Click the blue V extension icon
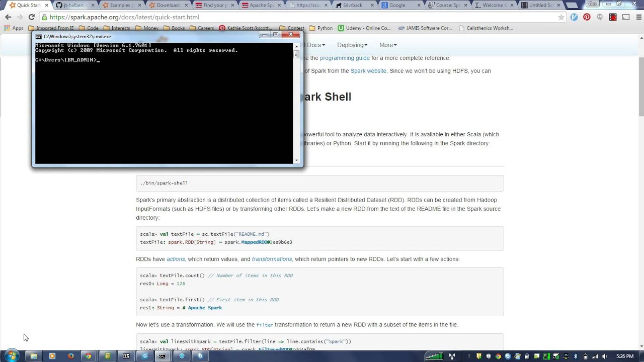This screenshot has width=644, height=362. pos(574,17)
